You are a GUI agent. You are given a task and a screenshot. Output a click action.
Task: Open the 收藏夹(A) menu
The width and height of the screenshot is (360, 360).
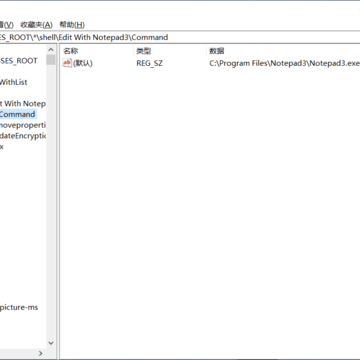click(x=36, y=25)
